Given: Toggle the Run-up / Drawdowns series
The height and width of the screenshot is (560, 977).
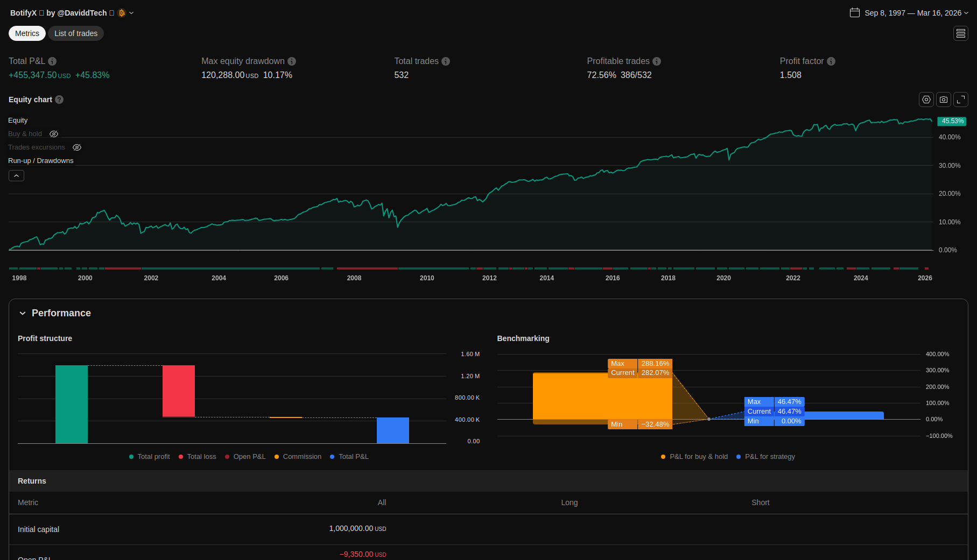Looking at the screenshot, I should (40, 161).
